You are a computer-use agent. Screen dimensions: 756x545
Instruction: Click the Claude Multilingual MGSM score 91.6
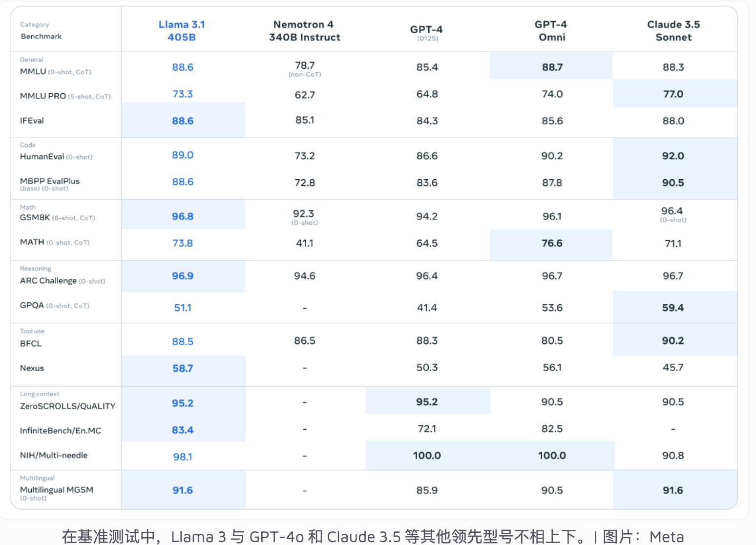click(673, 490)
